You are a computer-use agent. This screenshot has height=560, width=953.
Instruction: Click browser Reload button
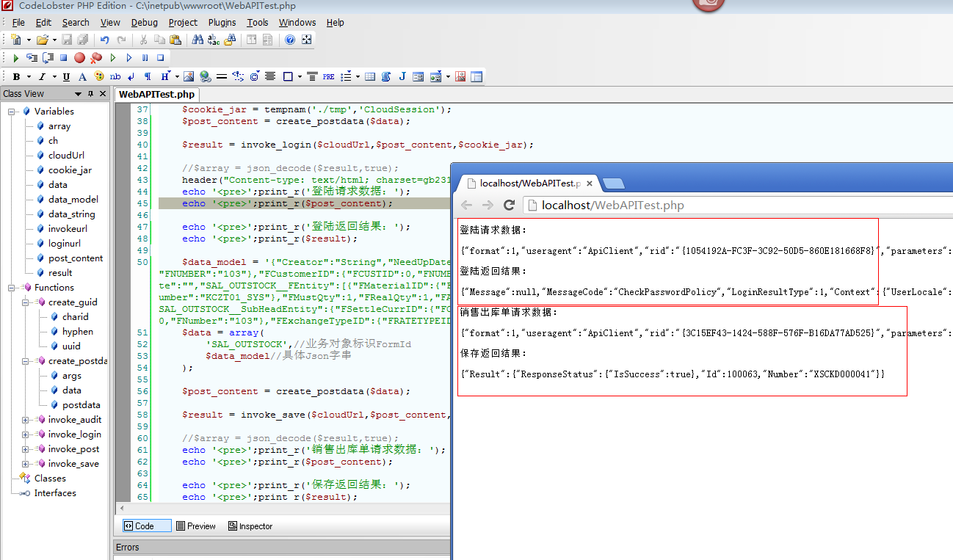click(x=509, y=206)
